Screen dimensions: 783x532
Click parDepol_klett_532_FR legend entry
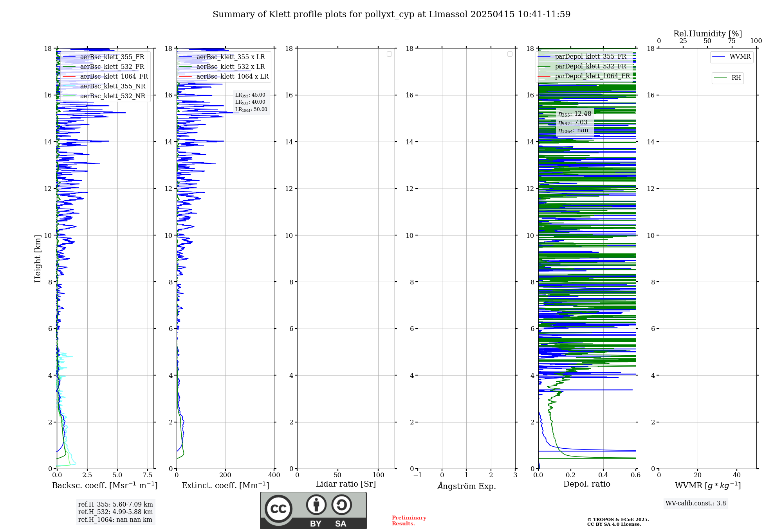[590, 66]
